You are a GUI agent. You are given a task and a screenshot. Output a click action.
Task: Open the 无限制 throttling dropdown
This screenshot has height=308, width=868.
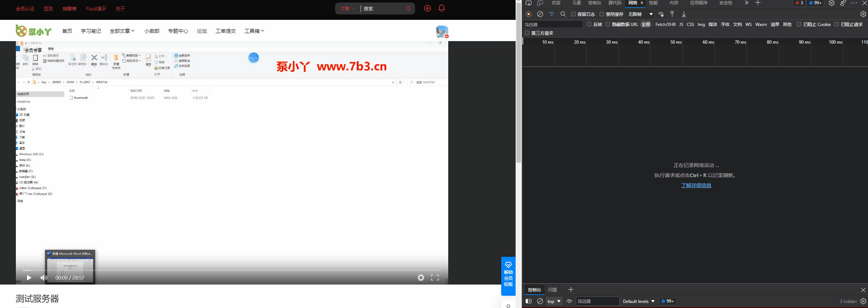(x=640, y=14)
